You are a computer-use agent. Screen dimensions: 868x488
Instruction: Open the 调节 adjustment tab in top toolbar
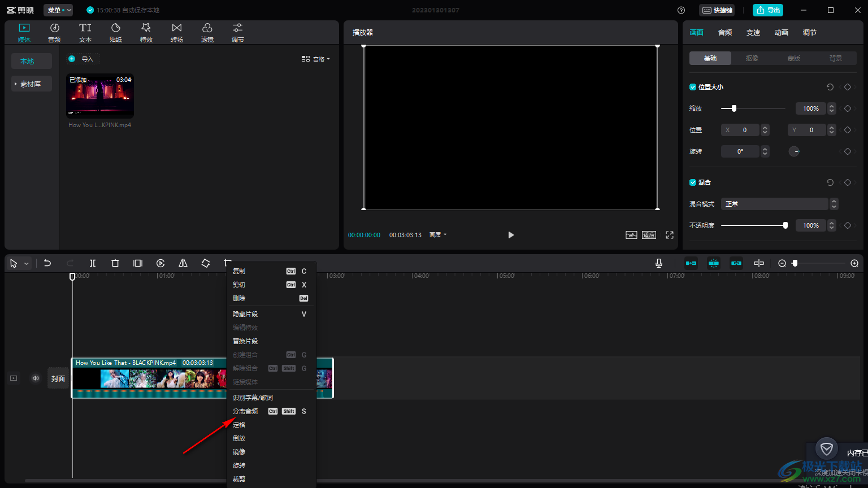(x=238, y=33)
